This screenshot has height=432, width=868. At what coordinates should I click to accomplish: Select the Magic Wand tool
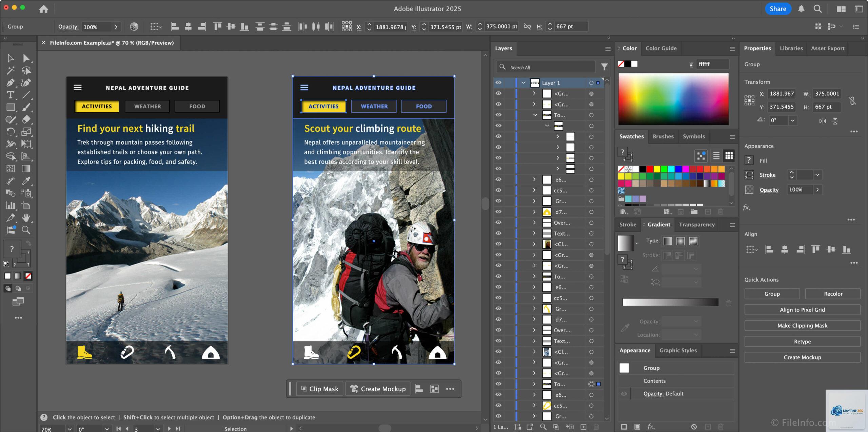(11, 71)
